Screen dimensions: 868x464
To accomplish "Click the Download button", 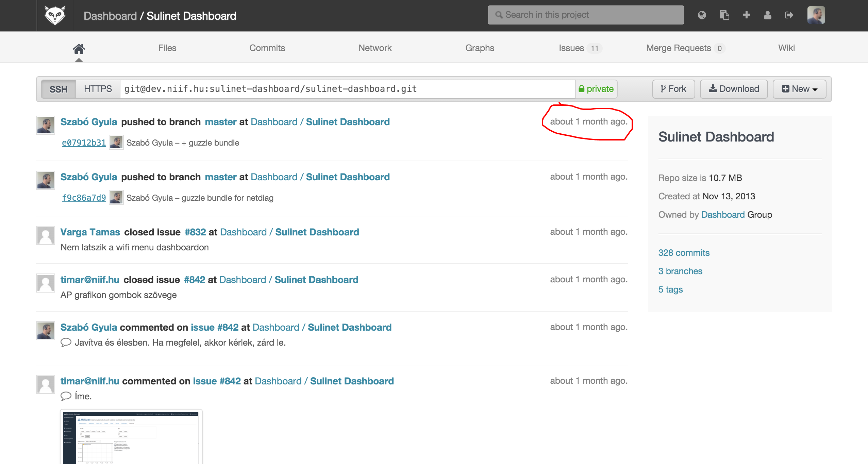I will click(734, 89).
